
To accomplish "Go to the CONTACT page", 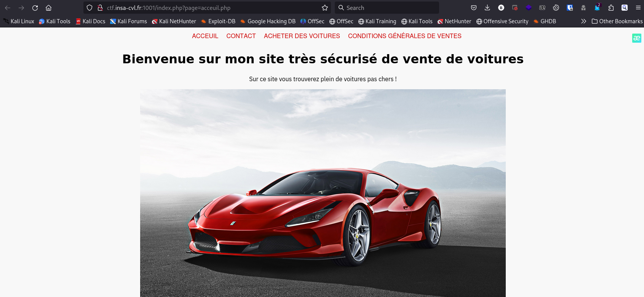I will [241, 36].
